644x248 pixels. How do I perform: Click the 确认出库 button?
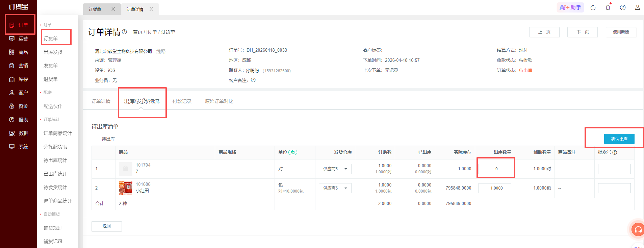pos(619,139)
